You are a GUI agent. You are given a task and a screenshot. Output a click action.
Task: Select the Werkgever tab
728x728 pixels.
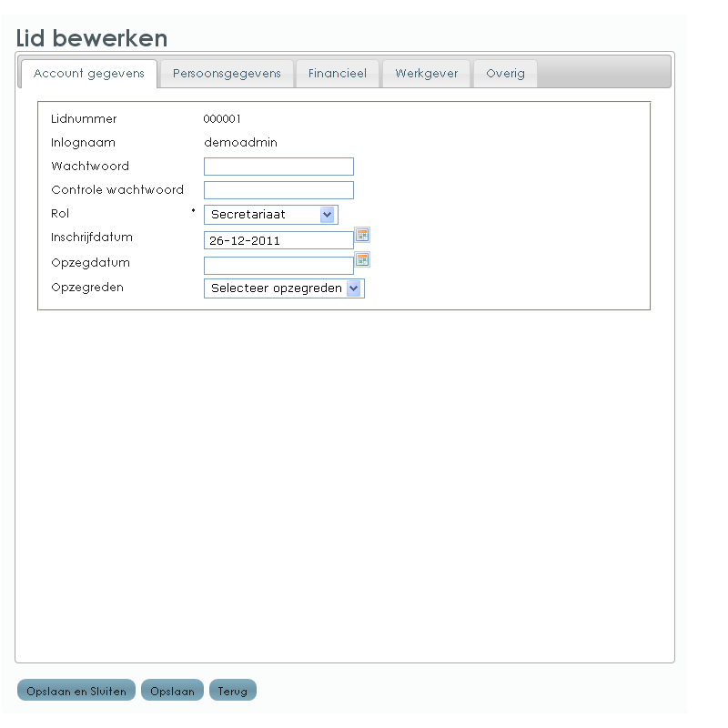426,74
